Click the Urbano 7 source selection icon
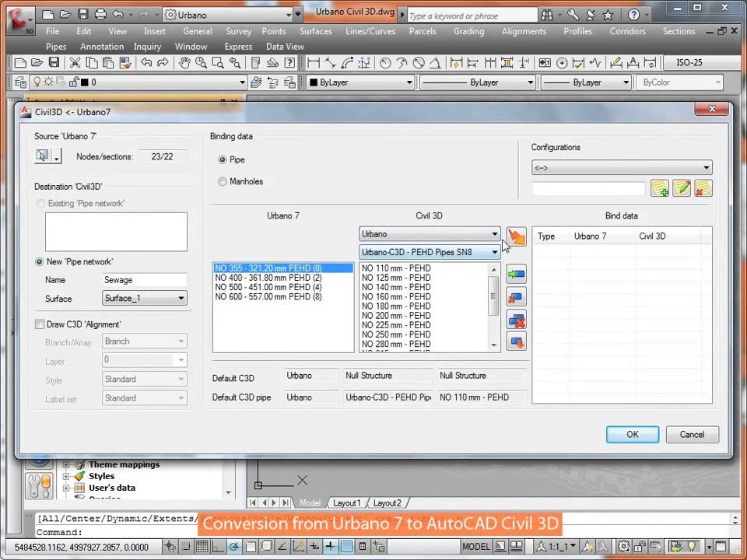 click(x=42, y=156)
